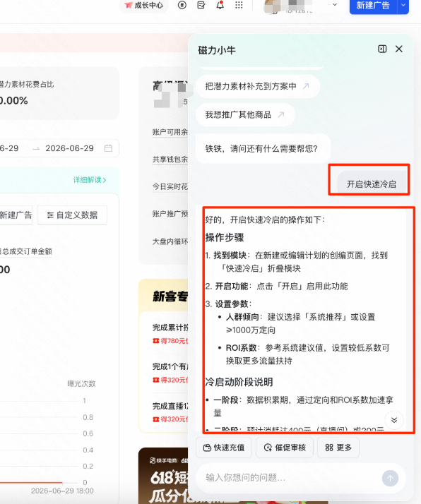
Task: Click the 开启快速冷启 user message bubble
Action: click(372, 184)
